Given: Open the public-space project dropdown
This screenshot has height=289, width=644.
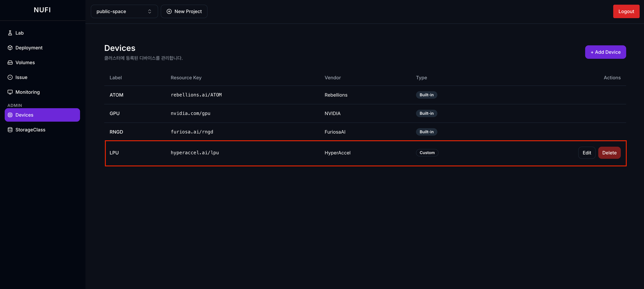Looking at the screenshot, I should click(124, 12).
